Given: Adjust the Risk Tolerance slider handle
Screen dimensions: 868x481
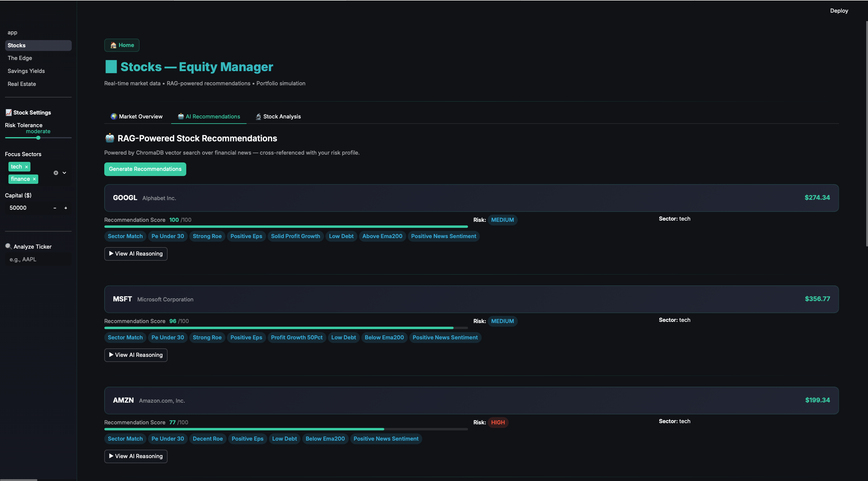Looking at the screenshot, I should [x=38, y=138].
